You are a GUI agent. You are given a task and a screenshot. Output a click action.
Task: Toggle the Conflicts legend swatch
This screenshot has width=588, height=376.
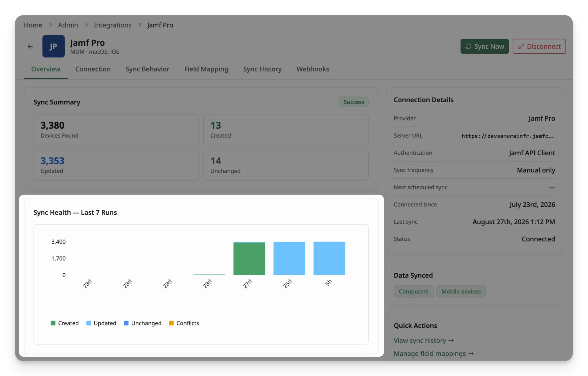pos(171,323)
